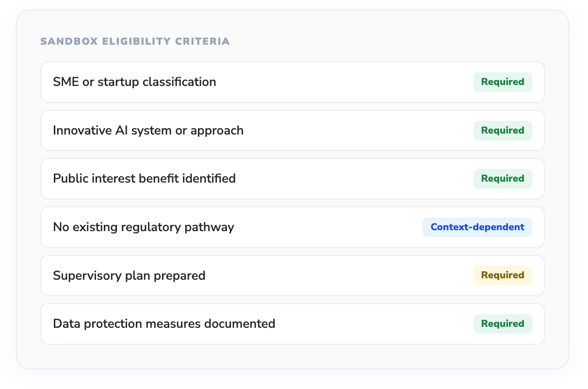Screen dimensions: 588x389
Task: Select the first criteria row's empty middle area
Action: (340, 82)
